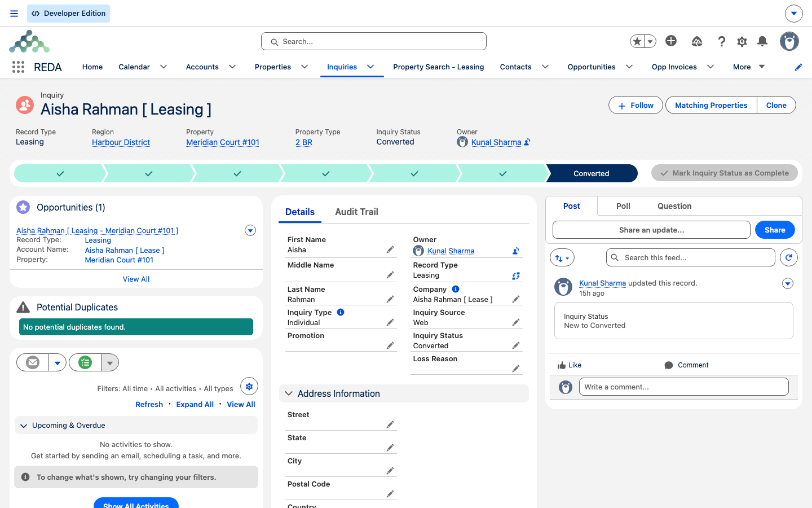Click the Follow button

(x=636, y=105)
